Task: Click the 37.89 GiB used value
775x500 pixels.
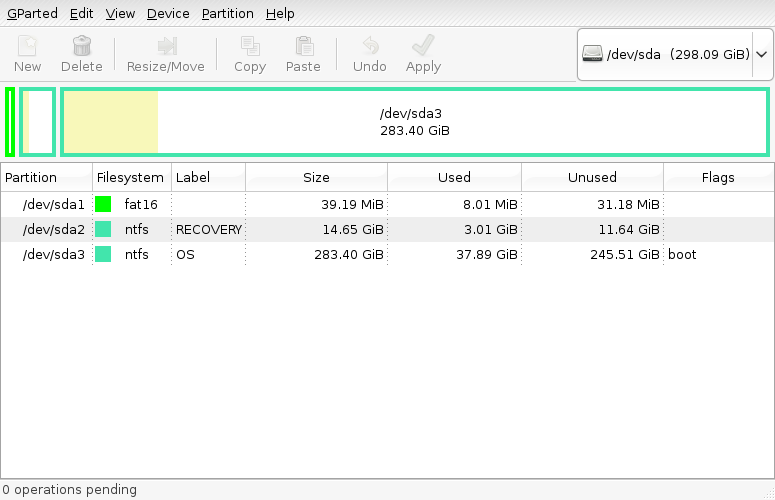Action: (x=487, y=255)
